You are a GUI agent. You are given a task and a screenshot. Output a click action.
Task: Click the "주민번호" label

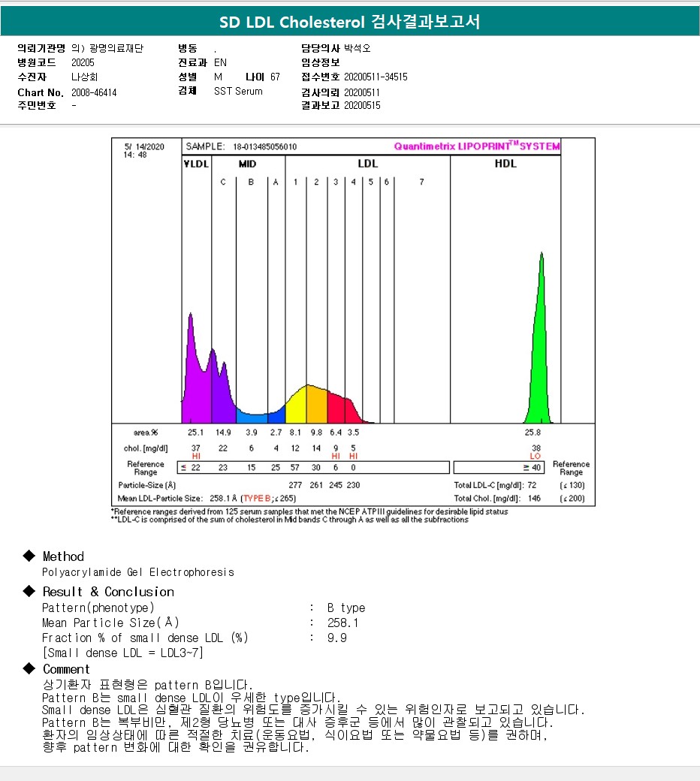pyautogui.click(x=37, y=106)
